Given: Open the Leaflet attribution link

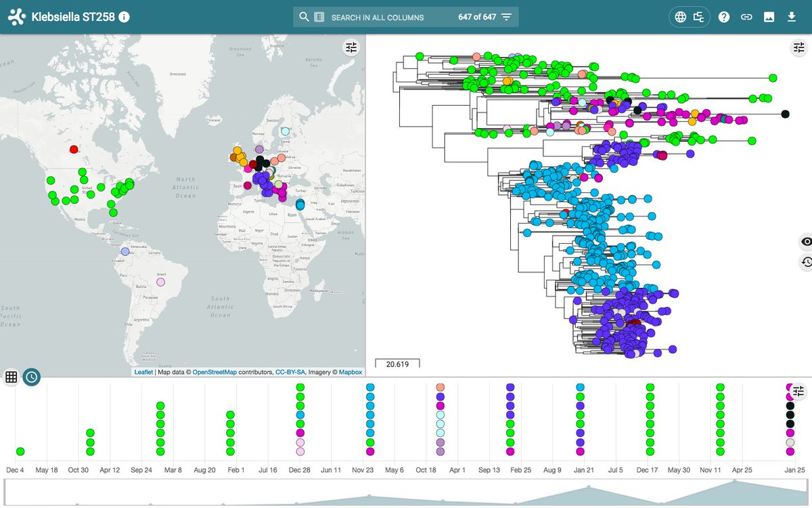Looking at the screenshot, I should [x=143, y=372].
